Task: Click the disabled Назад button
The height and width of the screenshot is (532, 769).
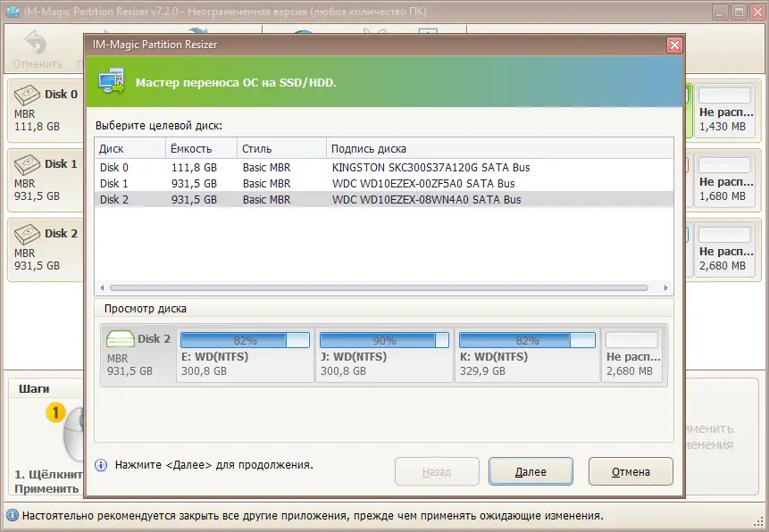Action: point(437,471)
